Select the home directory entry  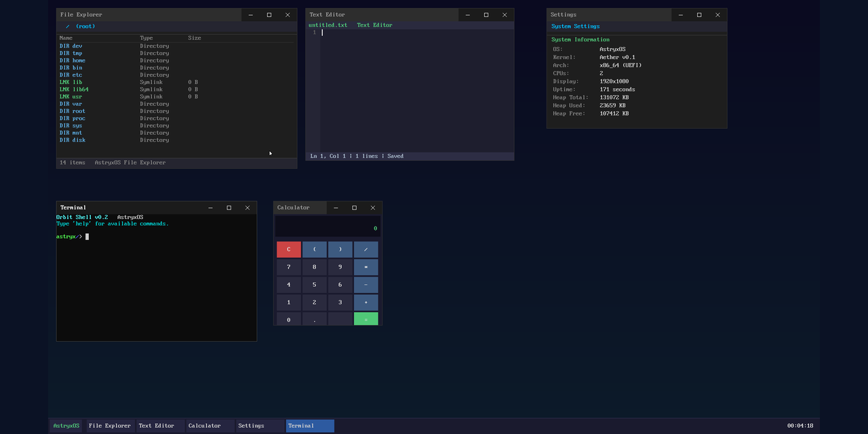coord(176,60)
